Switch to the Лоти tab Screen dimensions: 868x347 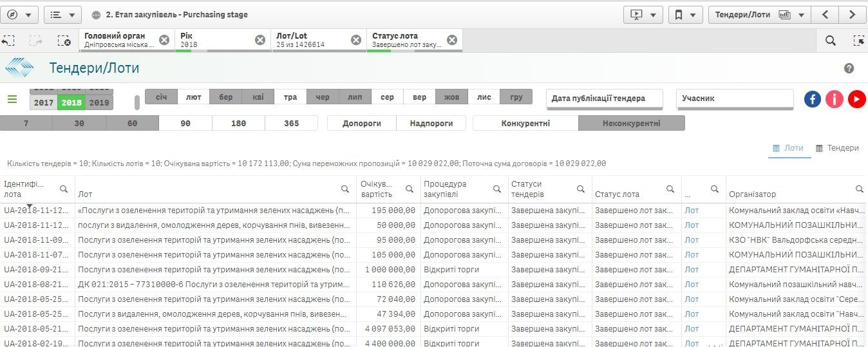pyautogui.click(x=788, y=148)
